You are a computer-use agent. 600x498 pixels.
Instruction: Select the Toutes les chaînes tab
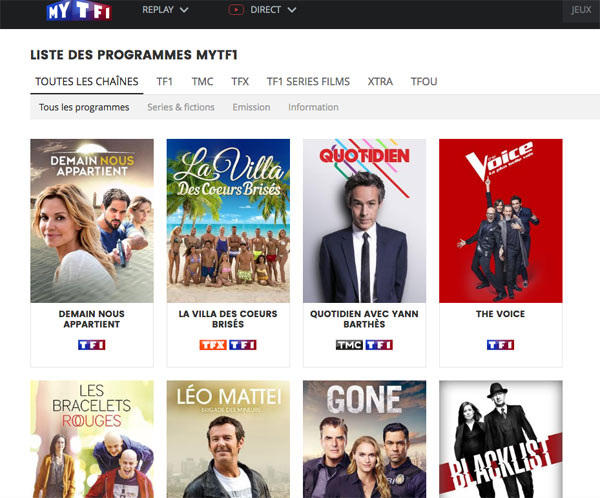(87, 81)
